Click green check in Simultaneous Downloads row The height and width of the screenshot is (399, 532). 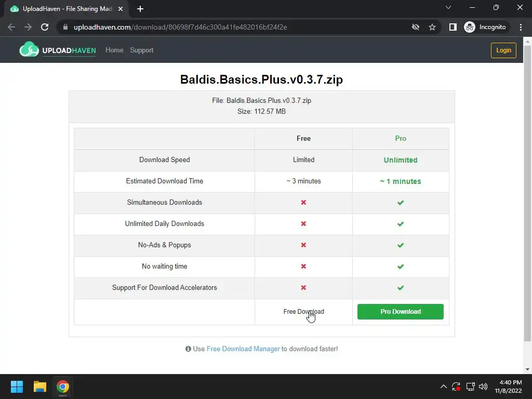click(x=401, y=203)
